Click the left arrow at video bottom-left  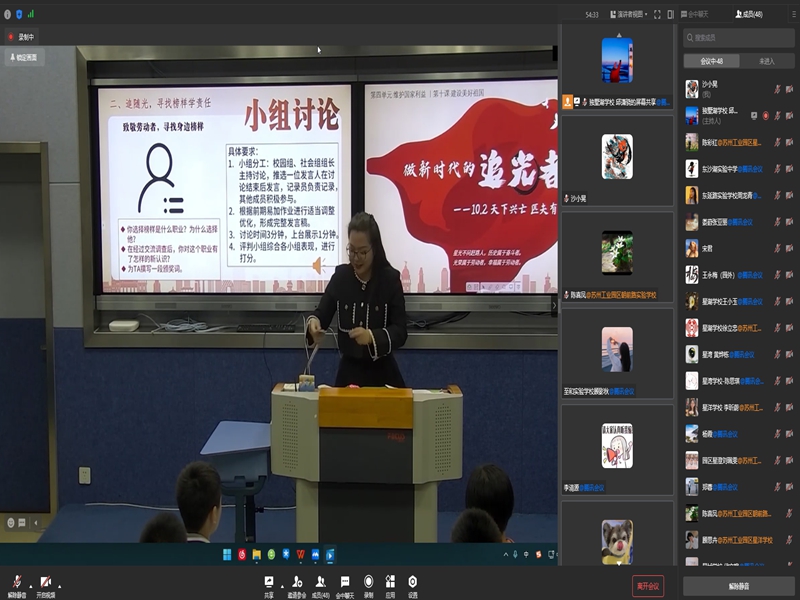coord(36,522)
